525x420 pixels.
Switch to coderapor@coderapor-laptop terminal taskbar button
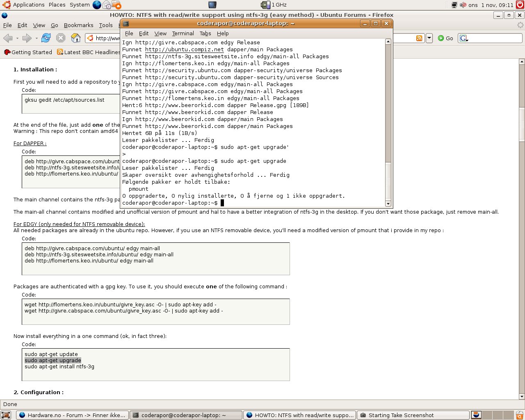(x=186, y=415)
